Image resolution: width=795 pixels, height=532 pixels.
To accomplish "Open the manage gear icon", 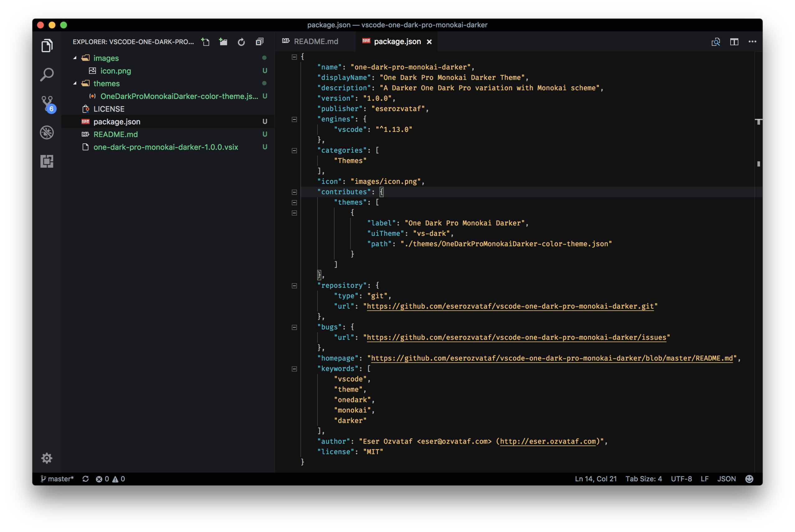I will pyautogui.click(x=47, y=458).
